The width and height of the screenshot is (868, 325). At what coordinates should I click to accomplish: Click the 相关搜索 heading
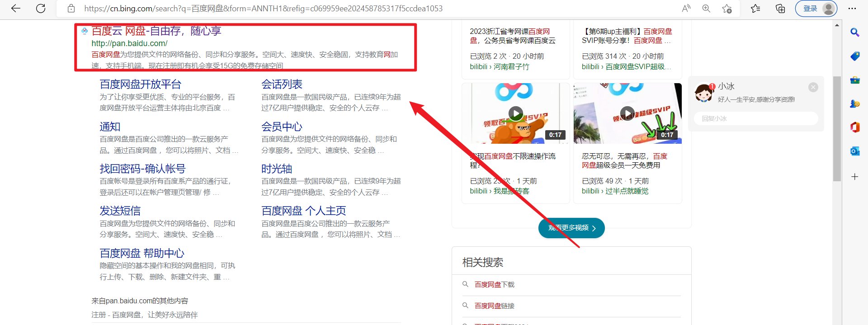482,262
